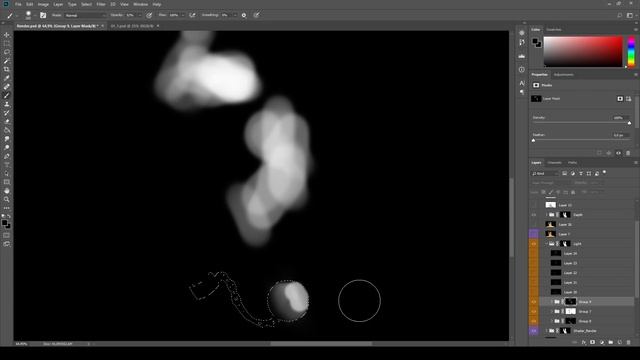The image size is (640, 360).
Task: Delete mask via Properties trash icon
Action: point(628,153)
